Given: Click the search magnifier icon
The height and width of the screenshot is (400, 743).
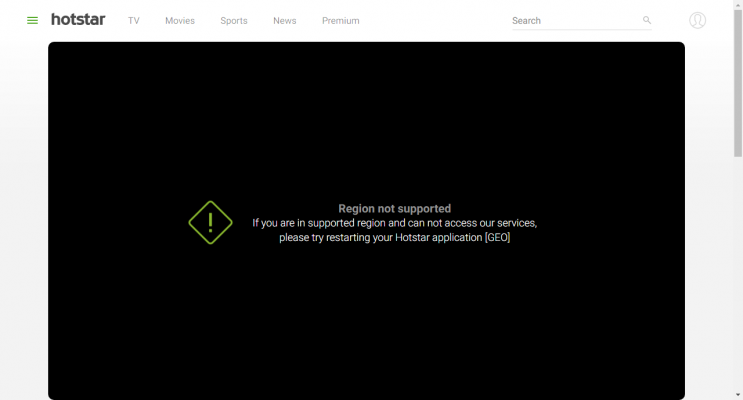Looking at the screenshot, I should (646, 20).
